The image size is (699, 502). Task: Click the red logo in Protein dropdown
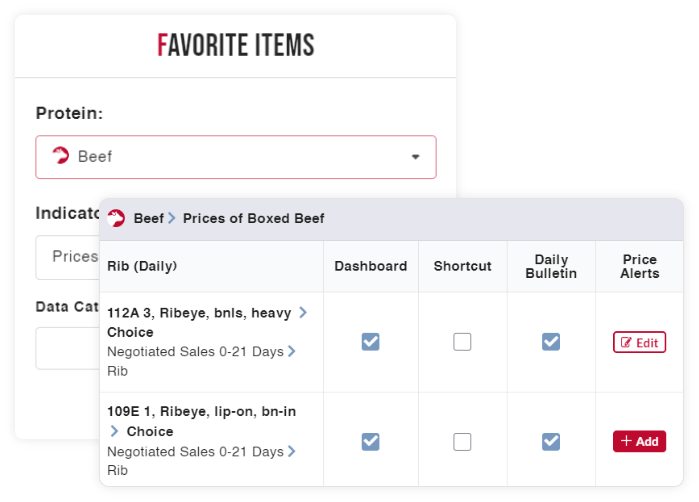[60, 156]
